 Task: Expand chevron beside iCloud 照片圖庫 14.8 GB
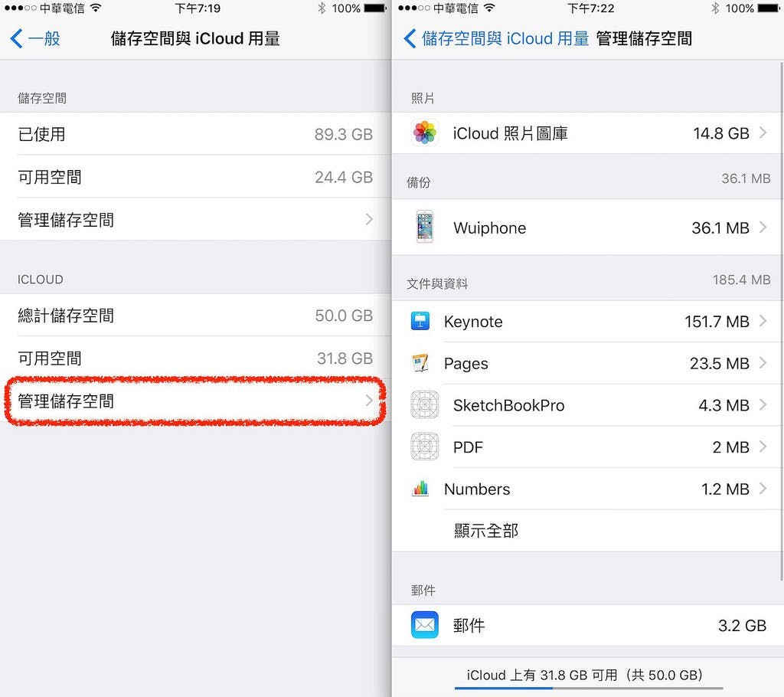coord(763,133)
